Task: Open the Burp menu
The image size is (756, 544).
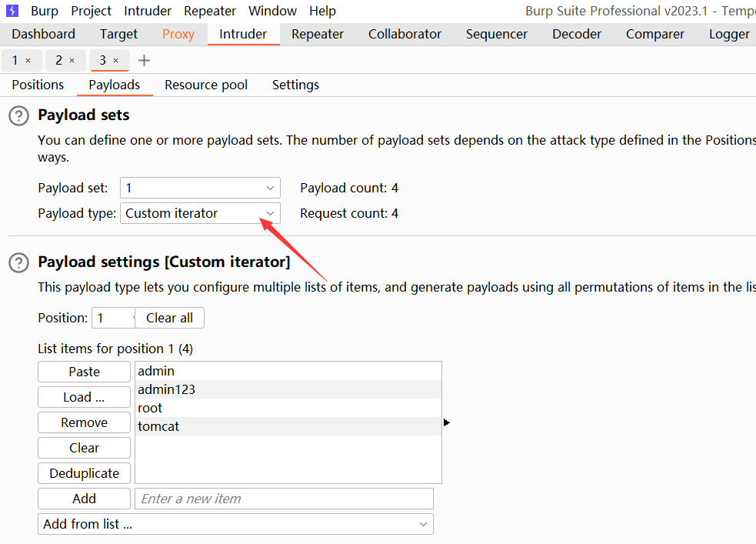Action: (x=45, y=11)
